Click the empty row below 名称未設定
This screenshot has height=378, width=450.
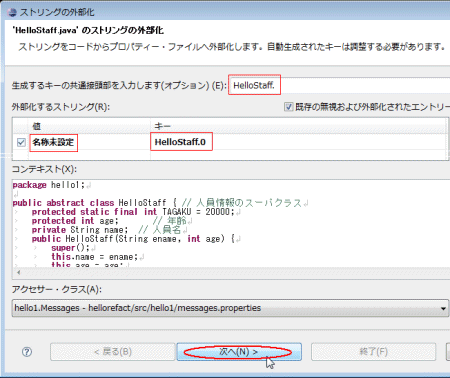230,155
